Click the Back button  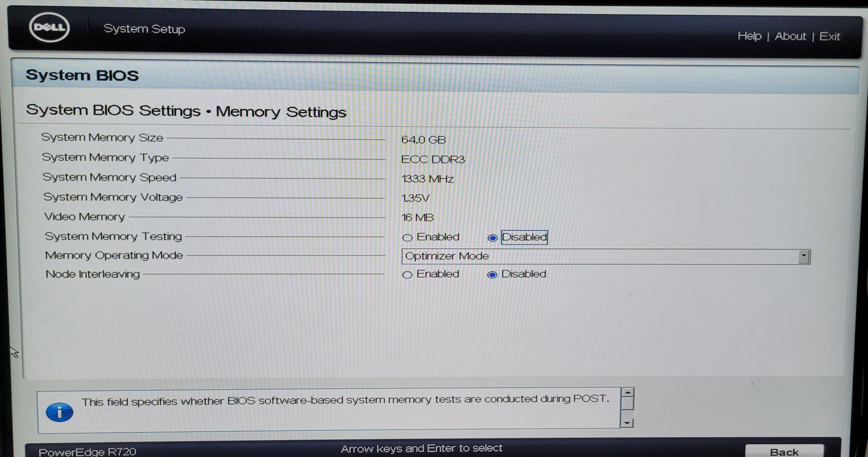(x=784, y=451)
